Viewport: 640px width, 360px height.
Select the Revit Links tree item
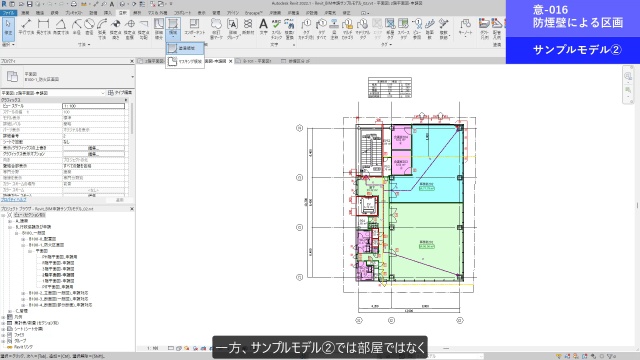pos(24,347)
